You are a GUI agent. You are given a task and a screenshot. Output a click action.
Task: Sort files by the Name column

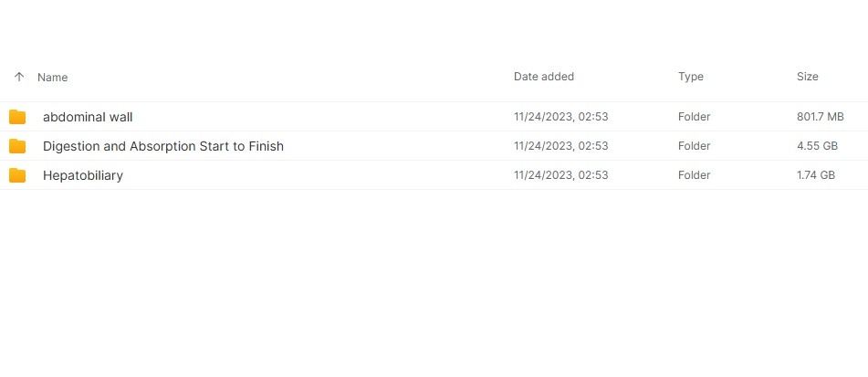[x=53, y=78]
